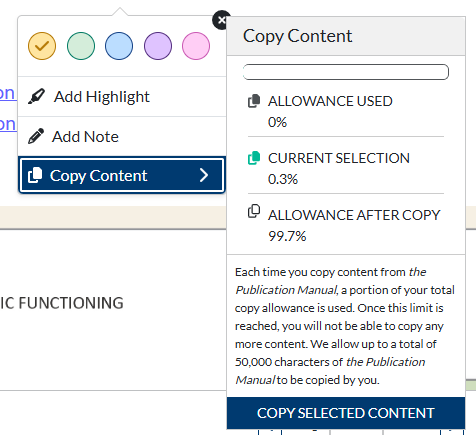Click the Add Highlight menu entry

pyautogui.click(x=122, y=97)
